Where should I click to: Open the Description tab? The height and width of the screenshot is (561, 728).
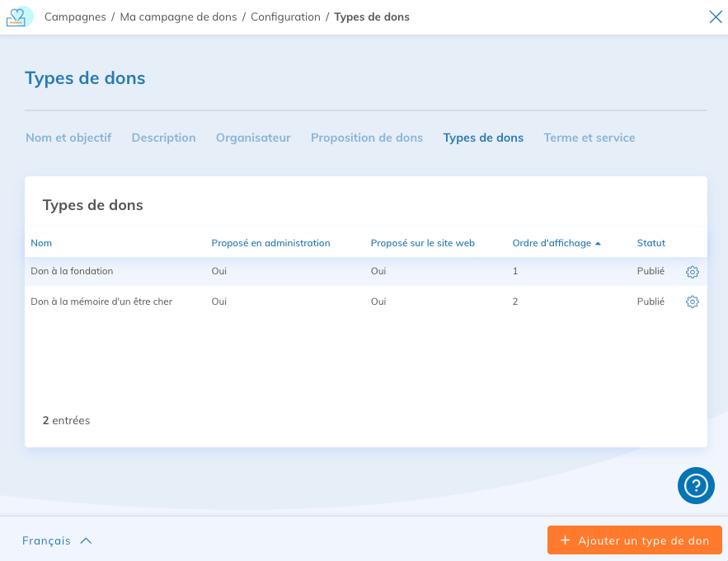(163, 138)
